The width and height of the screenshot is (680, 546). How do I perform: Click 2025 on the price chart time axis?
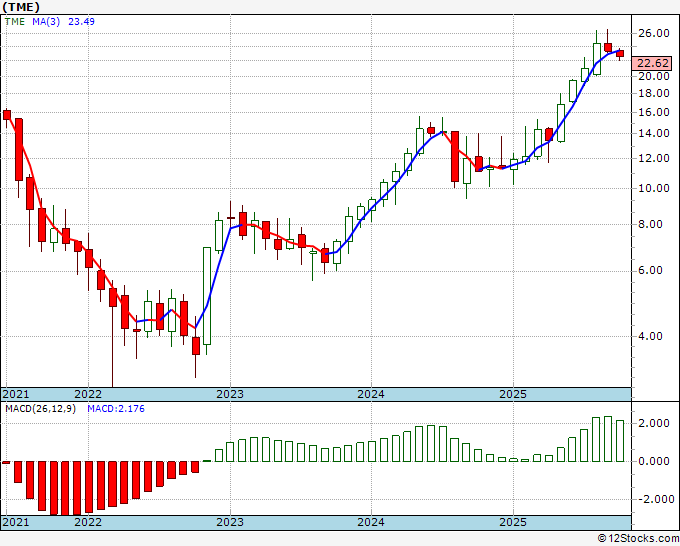click(x=513, y=394)
